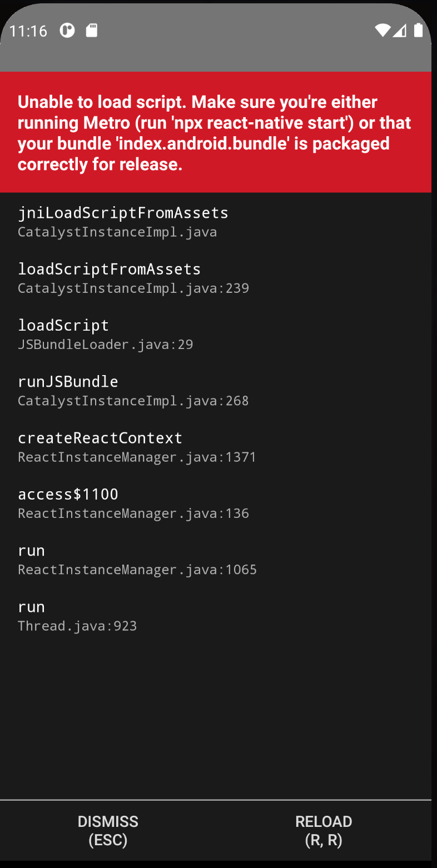Tap the battery indicator in the status bar
The width and height of the screenshot is (437, 868).
coord(419,31)
